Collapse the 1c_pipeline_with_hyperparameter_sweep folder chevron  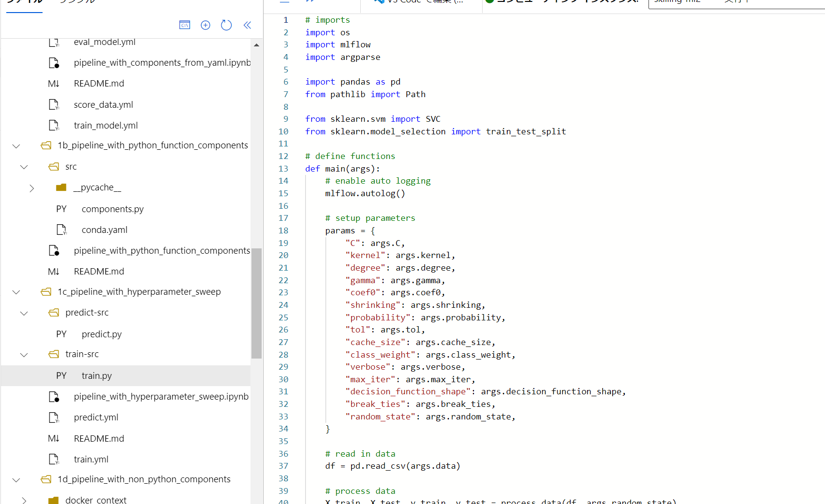click(x=16, y=292)
